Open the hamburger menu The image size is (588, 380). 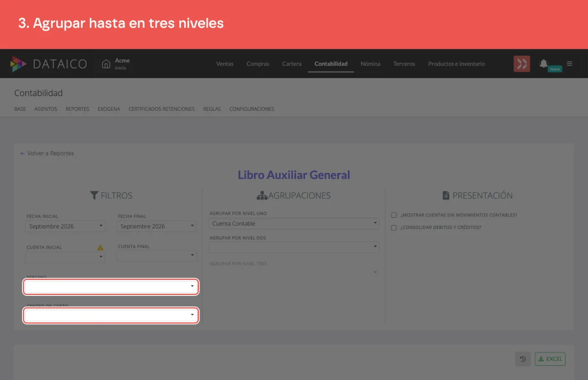coord(570,64)
